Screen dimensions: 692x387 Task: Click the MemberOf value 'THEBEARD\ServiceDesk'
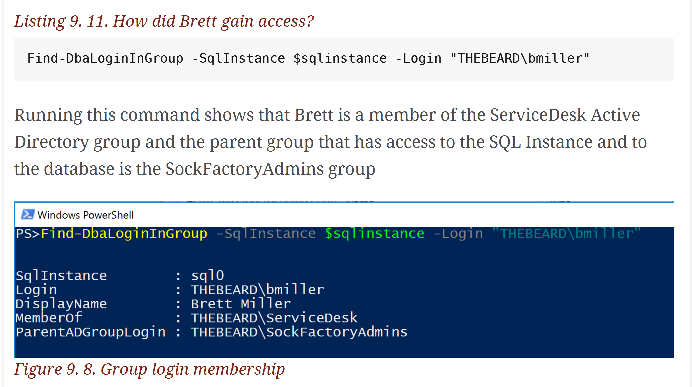pyautogui.click(x=274, y=318)
